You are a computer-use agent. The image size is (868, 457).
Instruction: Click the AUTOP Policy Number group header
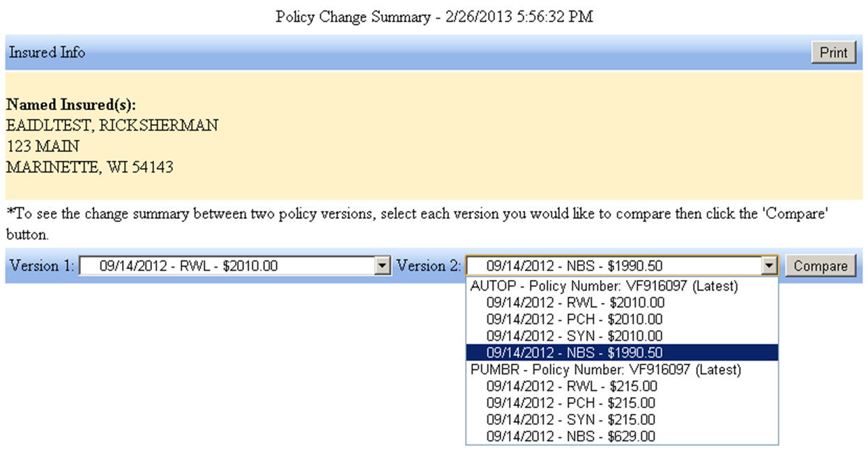[x=622, y=286]
